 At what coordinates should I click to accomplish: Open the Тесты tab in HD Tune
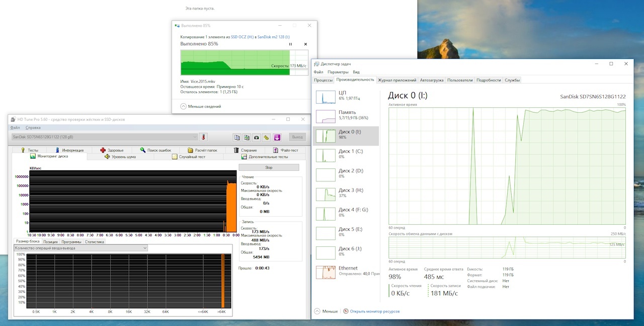coord(29,150)
